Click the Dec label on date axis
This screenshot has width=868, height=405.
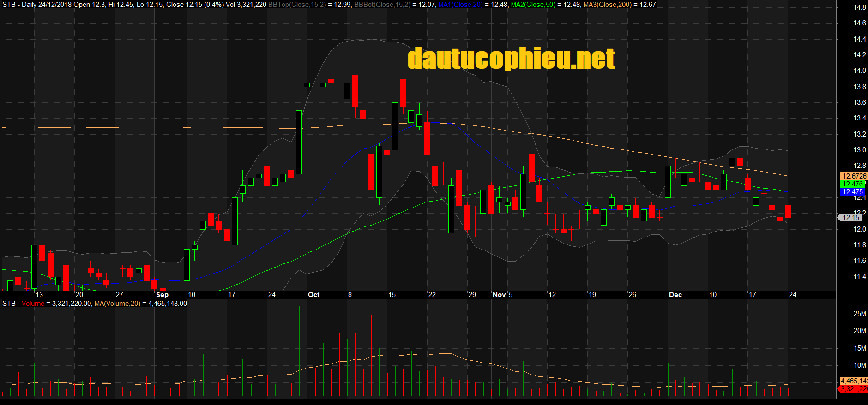tap(675, 295)
